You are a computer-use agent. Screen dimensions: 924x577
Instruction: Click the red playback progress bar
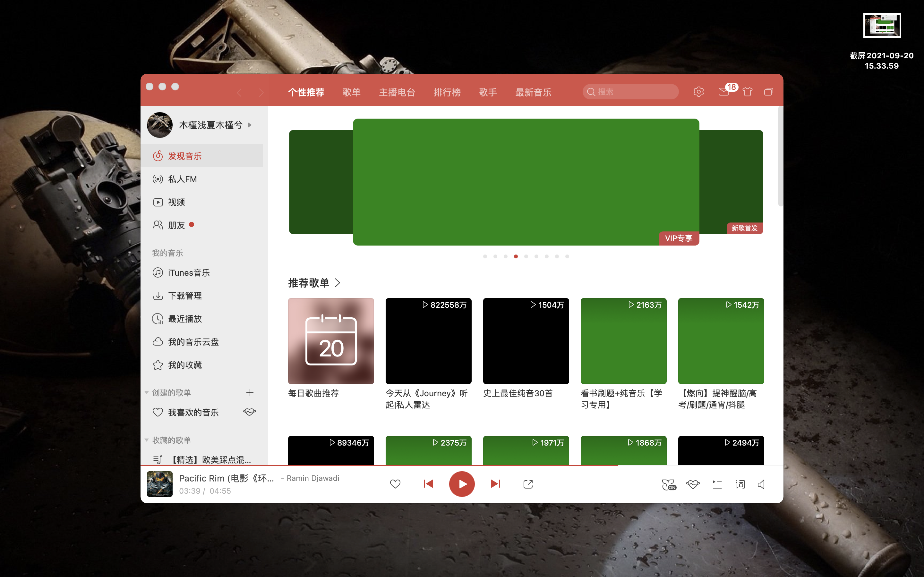pyautogui.click(x=382, y=465)
